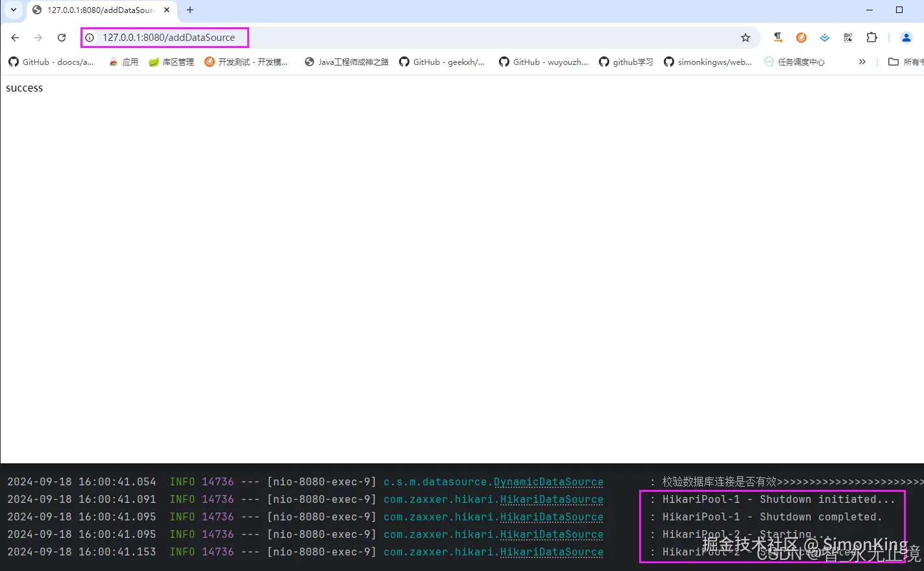Open the 任务调度中心 bookmark

tap(795, 62)
